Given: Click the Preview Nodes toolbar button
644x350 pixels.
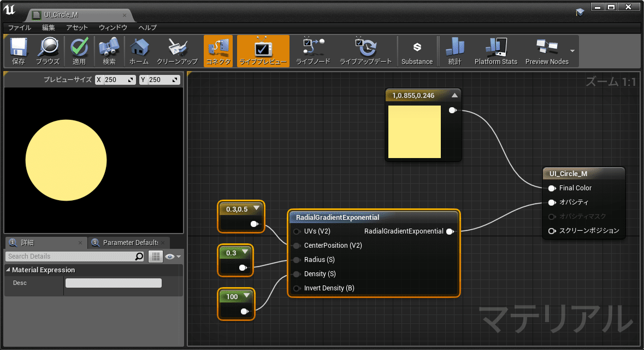Looking at the screenshot, I should (x=547, y=51).
